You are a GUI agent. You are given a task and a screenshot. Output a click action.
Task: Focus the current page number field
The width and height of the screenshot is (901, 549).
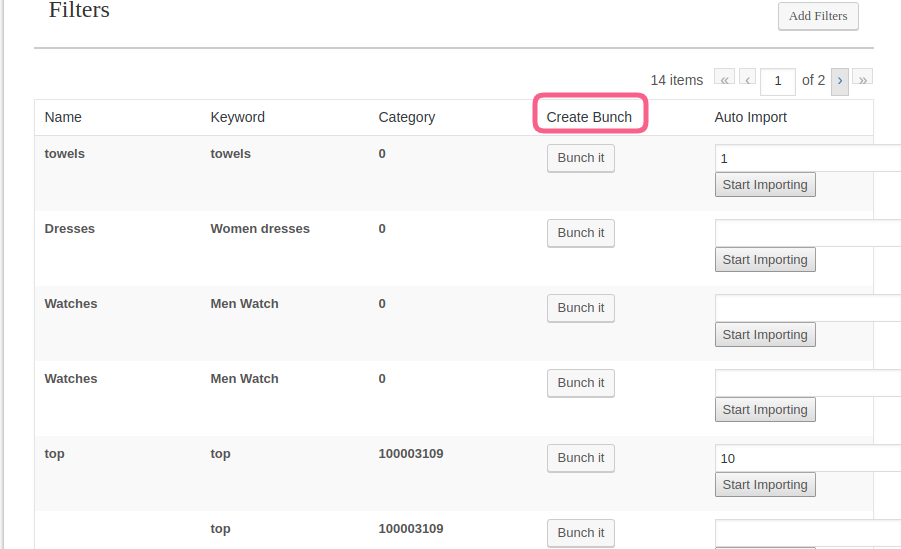tap(777, 81)
